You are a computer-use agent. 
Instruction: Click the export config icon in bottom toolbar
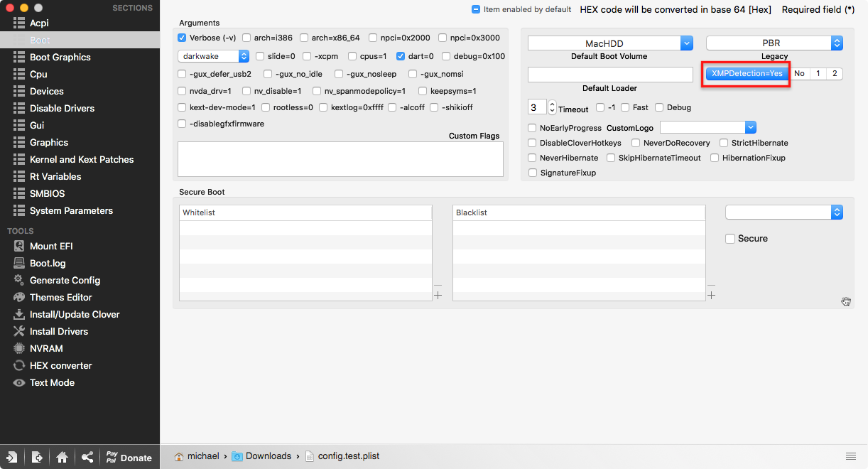coord(37,457)
